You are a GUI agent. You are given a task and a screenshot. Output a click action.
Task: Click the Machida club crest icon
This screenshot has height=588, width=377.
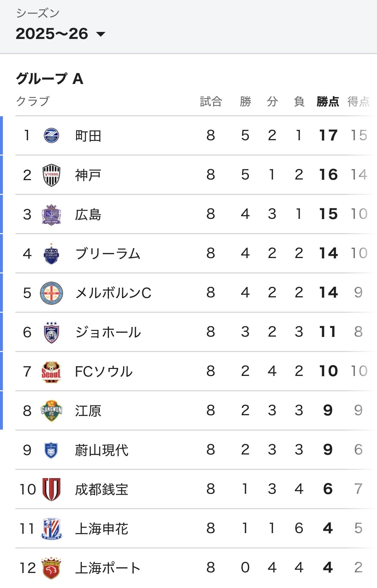point(51,135)
